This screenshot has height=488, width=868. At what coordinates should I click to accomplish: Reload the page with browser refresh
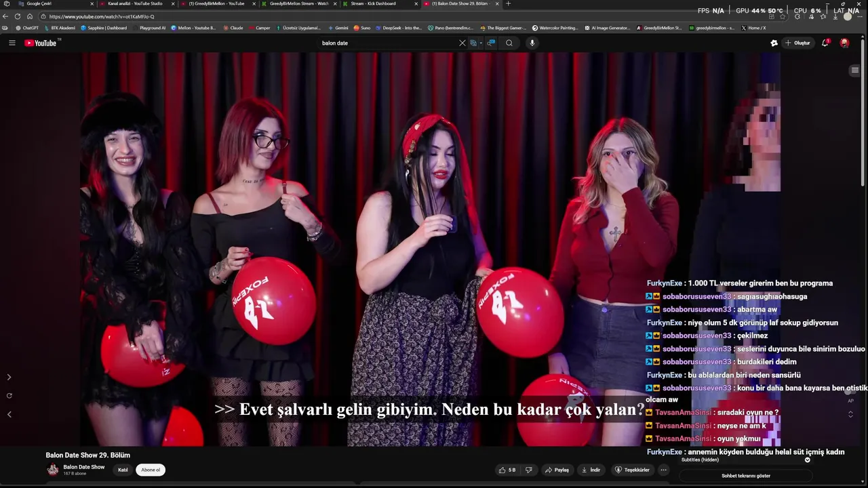point(18,16)
